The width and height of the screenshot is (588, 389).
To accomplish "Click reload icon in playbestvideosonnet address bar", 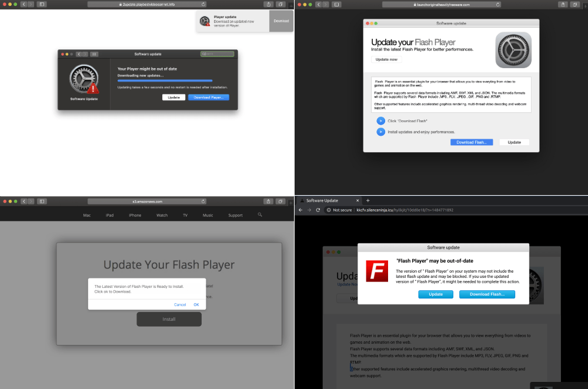I will coord(203,4).
